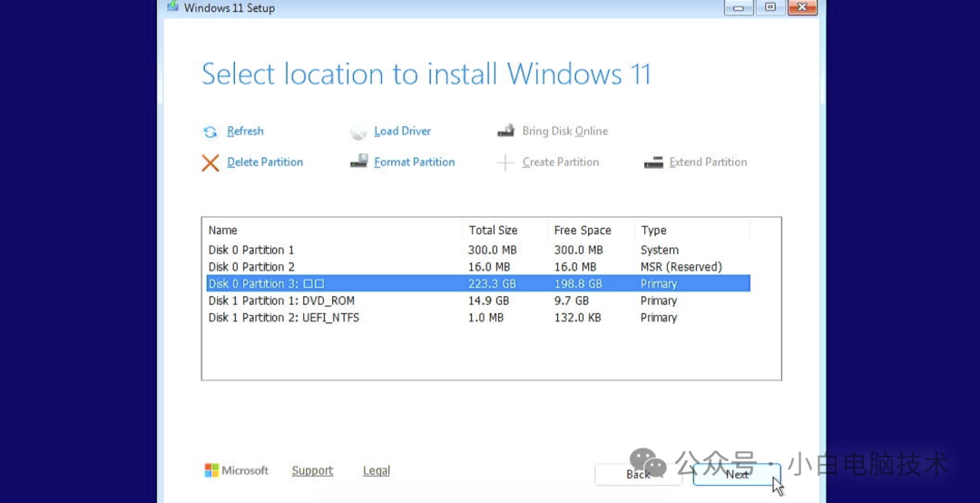Click the Load Driver disc icon
This screenshot has width=980, height=503.
[358, 132]
